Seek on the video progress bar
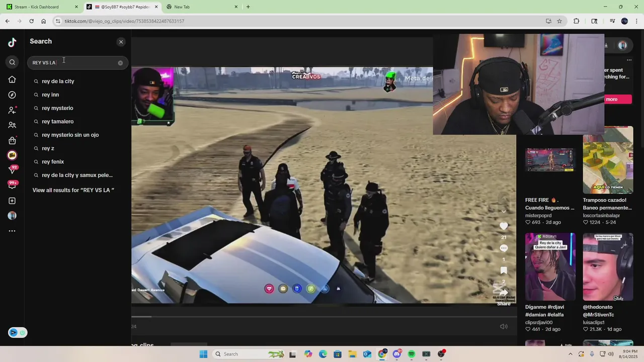The image size is (644, 362). tap(324, 317)
